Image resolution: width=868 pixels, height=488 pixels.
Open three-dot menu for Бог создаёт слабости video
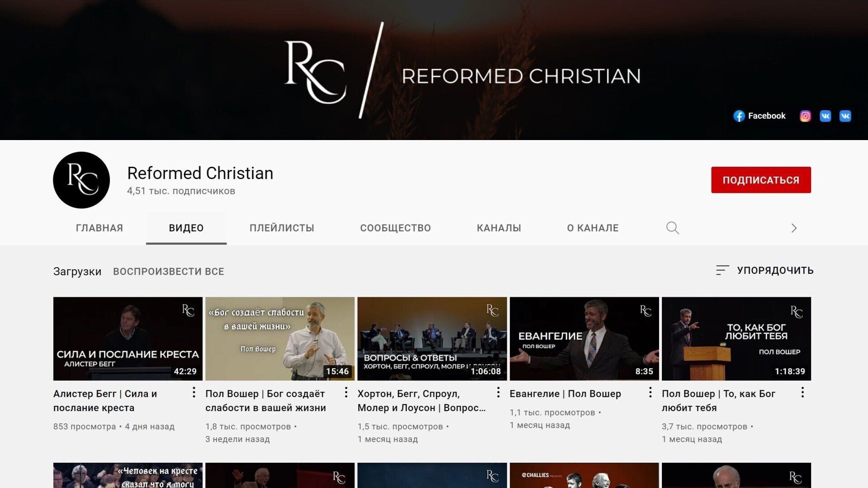tap(346, 392)
